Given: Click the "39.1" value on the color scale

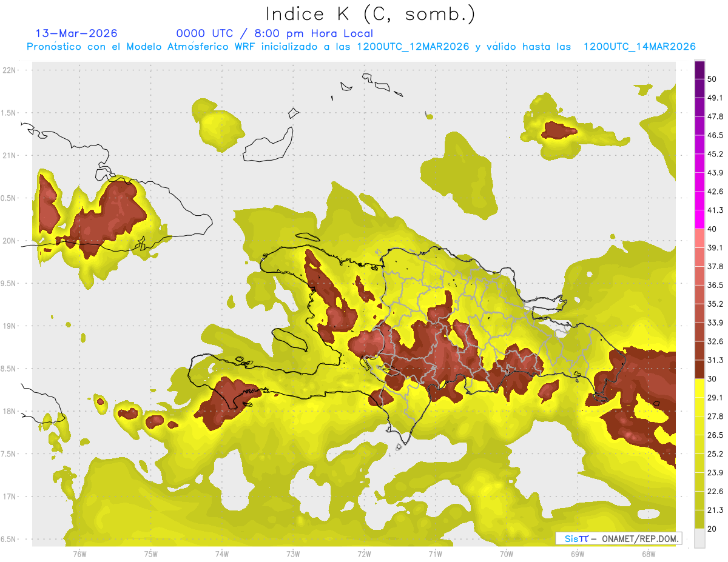Looking at the screenshot, I should tap(715, 248).
